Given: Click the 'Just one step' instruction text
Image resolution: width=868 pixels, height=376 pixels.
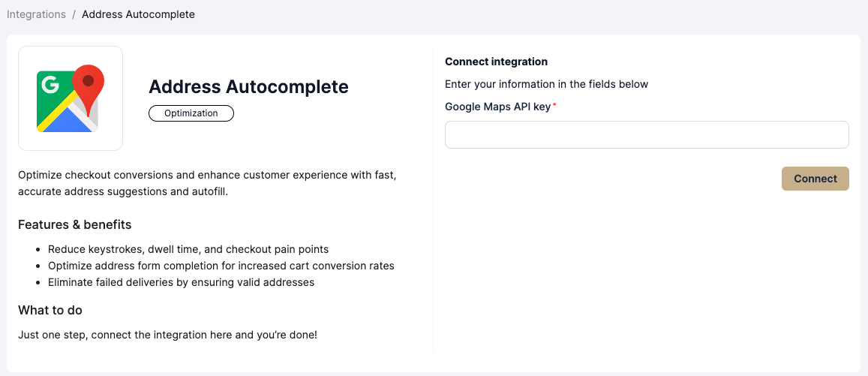Looking at the screenshot, I should (x=167, y=335).
